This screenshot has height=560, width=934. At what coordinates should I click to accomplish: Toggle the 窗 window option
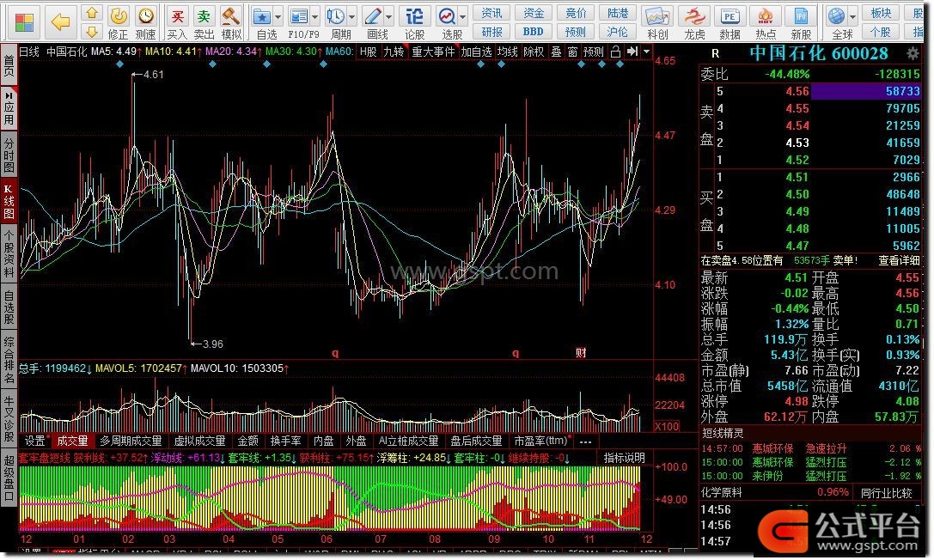coord(572,52)
